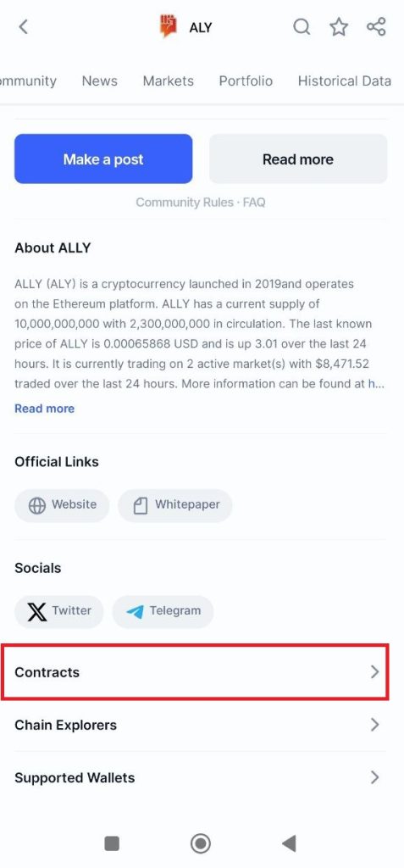Screen dimensions: 404x868
Task: Switch to the News tab
Action: 100,81
